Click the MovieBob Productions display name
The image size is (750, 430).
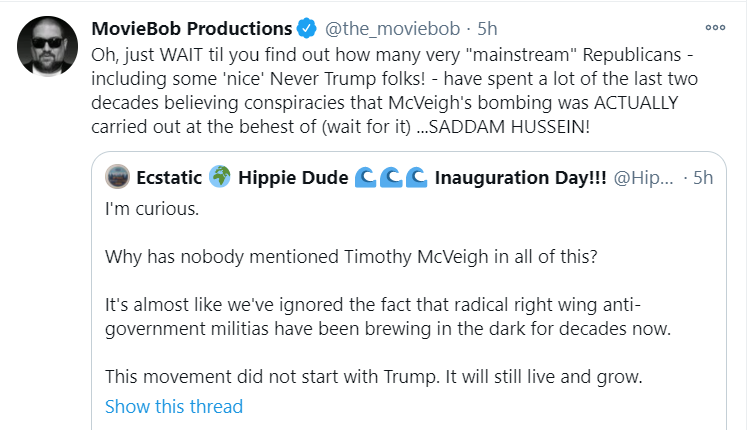point(191,29)
